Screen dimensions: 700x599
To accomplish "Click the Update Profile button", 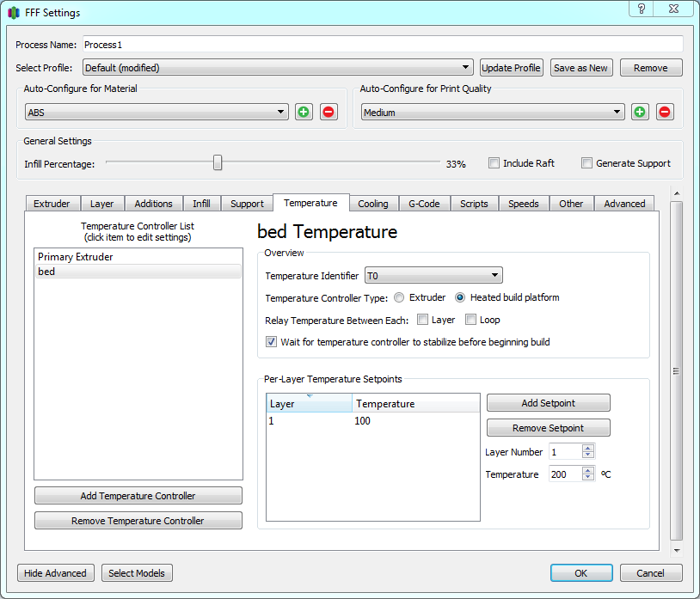I will [511, 68].
